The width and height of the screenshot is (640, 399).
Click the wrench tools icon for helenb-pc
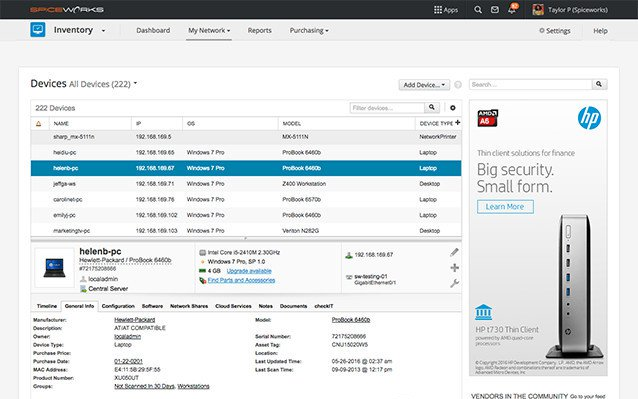454,283
